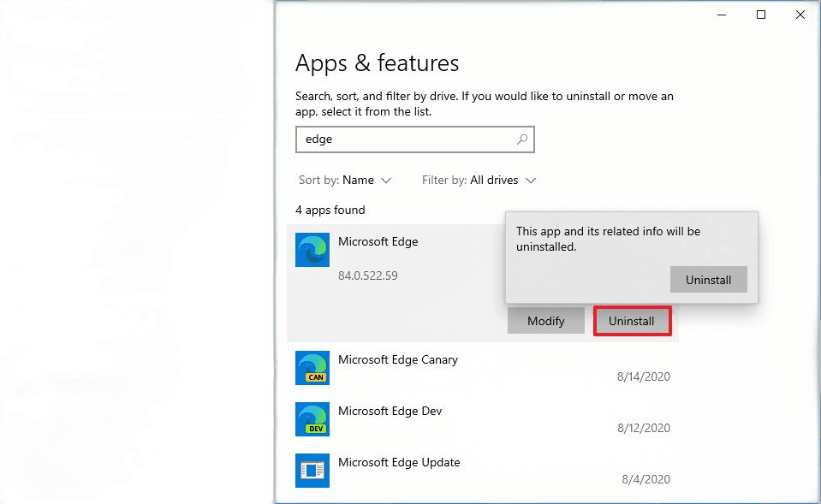Click the date 8/14/2020
The width and height of the screenshot is (821, 504).
pos(644,377)
